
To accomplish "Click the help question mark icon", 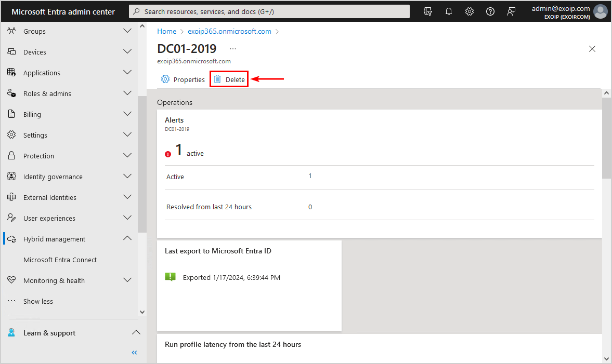I will click(x=490, y=11).
